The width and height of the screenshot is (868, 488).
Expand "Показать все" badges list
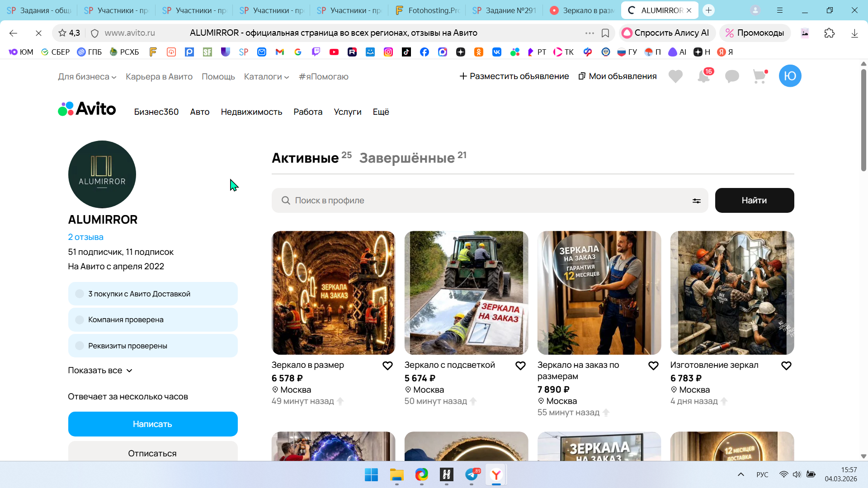point(100,371)
